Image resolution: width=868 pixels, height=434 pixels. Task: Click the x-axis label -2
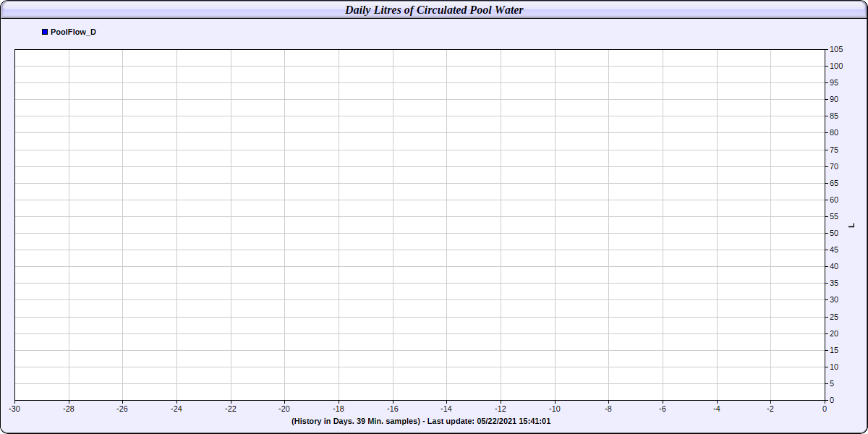pyautogui.click(x=770, y=409)
